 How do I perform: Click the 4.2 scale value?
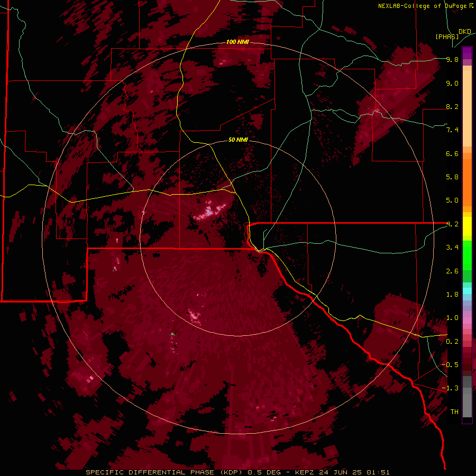point(452,224)
